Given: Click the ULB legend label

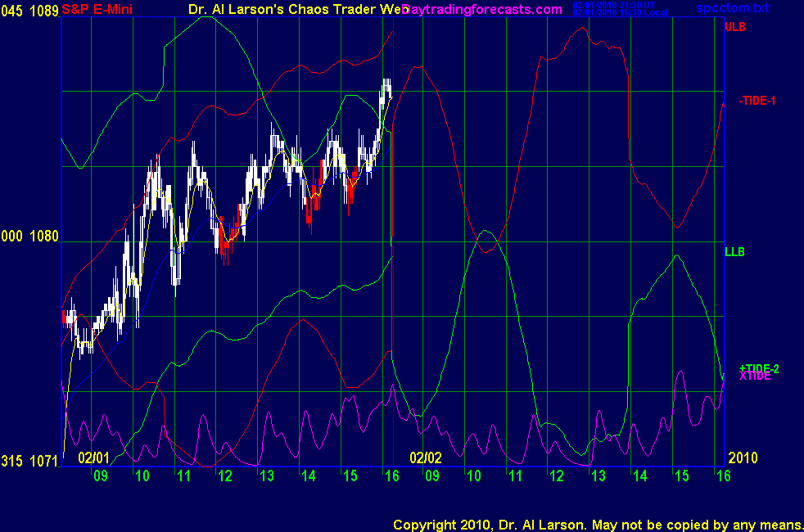Looking at the screenshot, I should pos(734,27).
